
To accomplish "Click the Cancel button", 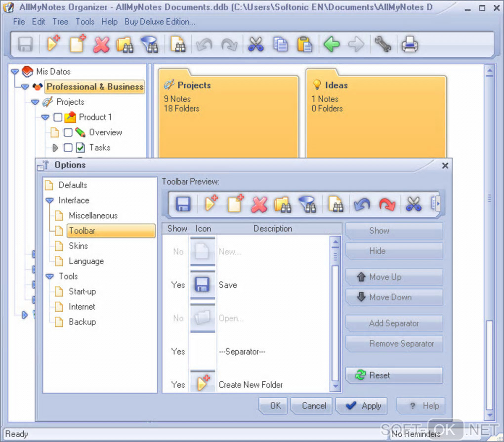I will click(x=311, y=406).
